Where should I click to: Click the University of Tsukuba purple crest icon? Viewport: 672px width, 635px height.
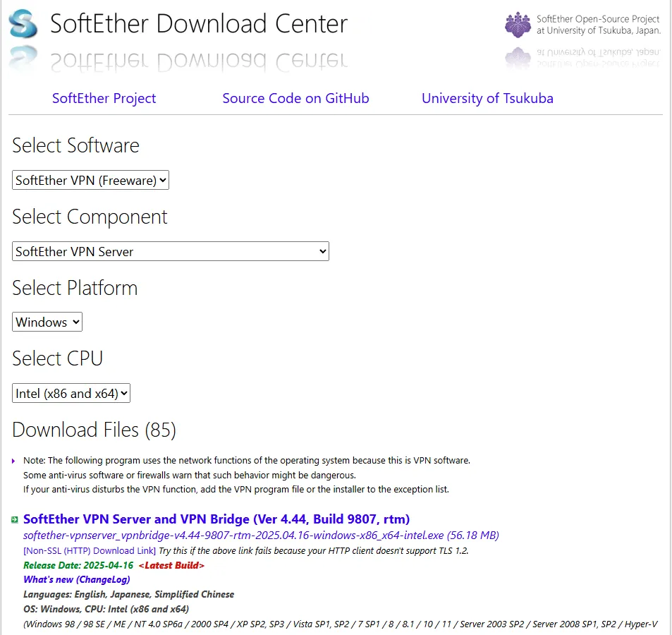(x=518, y=25)
